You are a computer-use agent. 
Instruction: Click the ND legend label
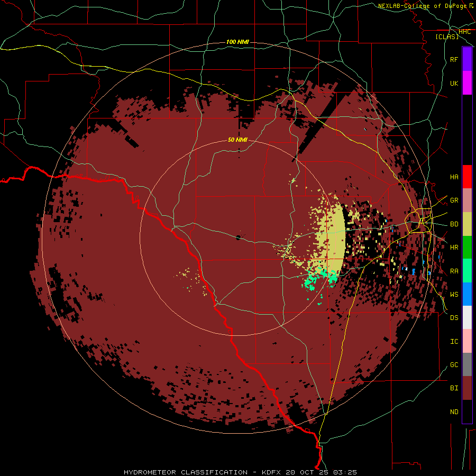(454, 411)
